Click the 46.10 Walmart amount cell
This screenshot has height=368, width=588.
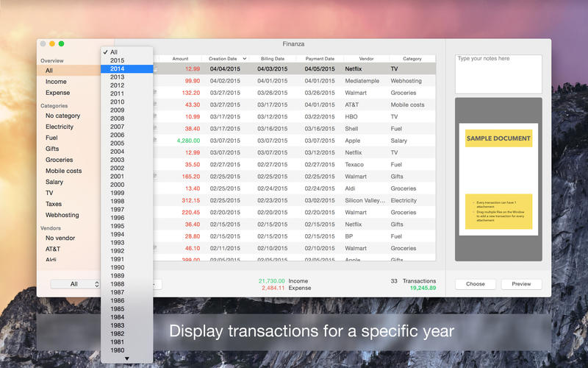(193, 248)
